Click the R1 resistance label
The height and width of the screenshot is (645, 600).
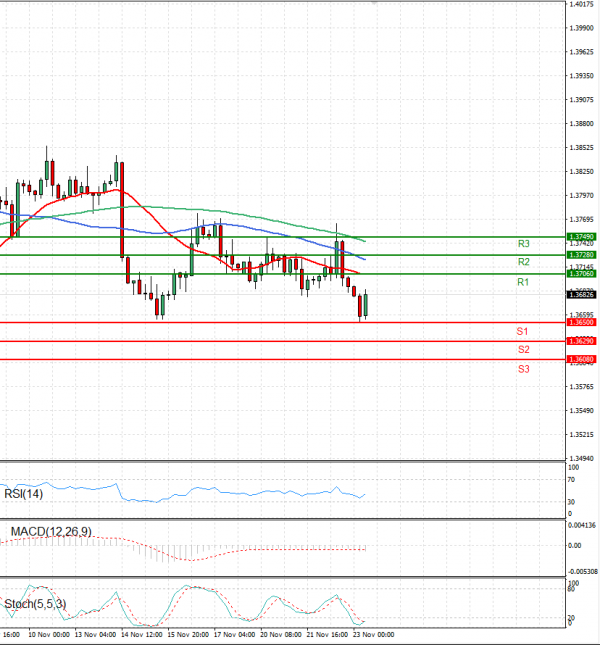tap(523, 282)
